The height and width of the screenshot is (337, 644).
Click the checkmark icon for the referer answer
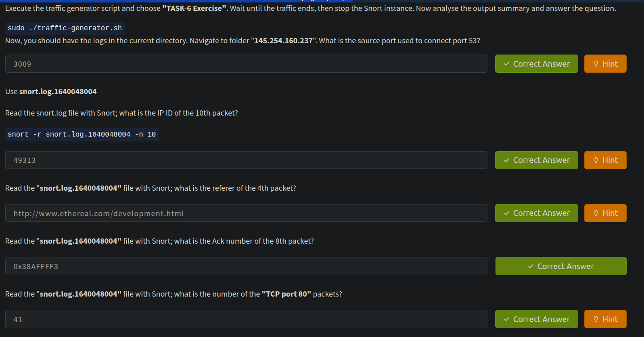pos(506,213)
